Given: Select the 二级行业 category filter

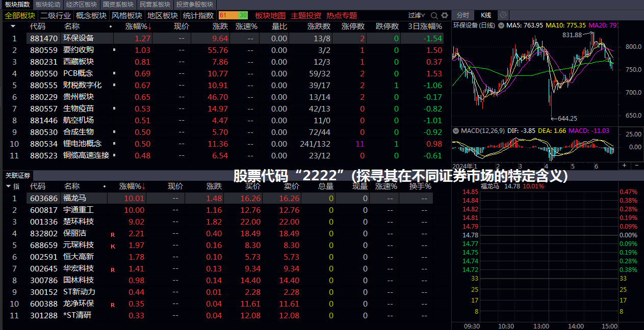Looking at the screenshot, I should coord(56,15).
